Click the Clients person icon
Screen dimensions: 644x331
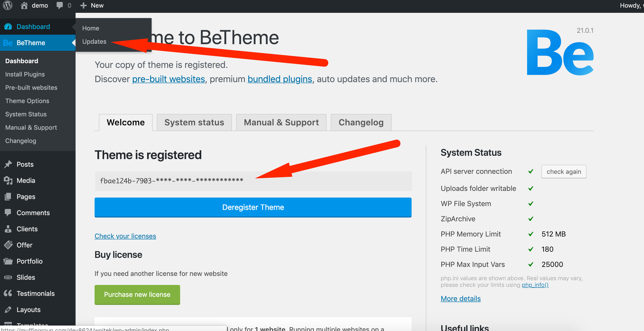(x=8, y=229)
